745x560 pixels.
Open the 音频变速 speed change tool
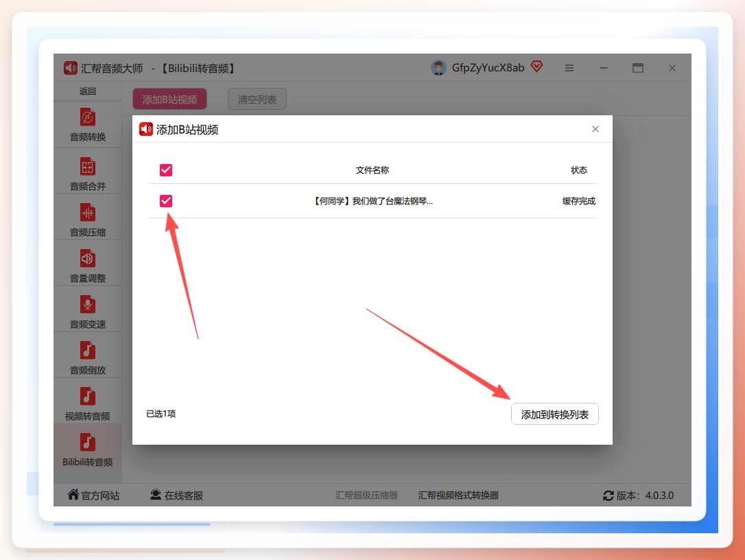pos(88,312)
